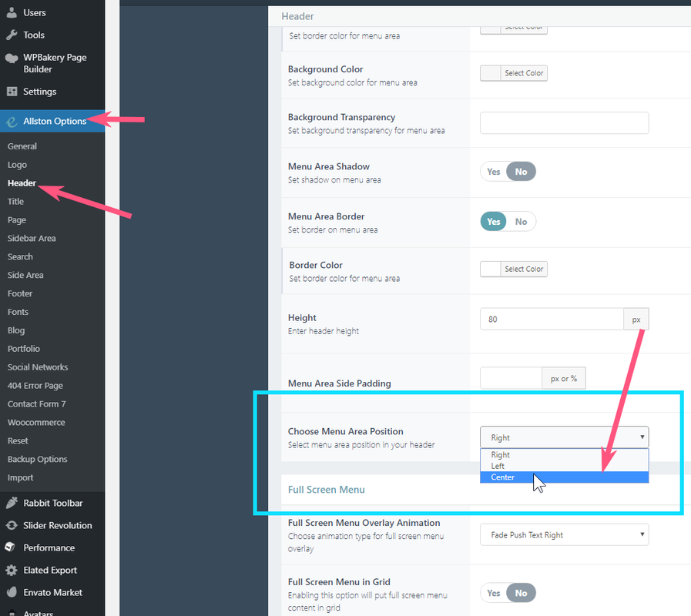Go to 404 Error Page submenu

[35, 386]
